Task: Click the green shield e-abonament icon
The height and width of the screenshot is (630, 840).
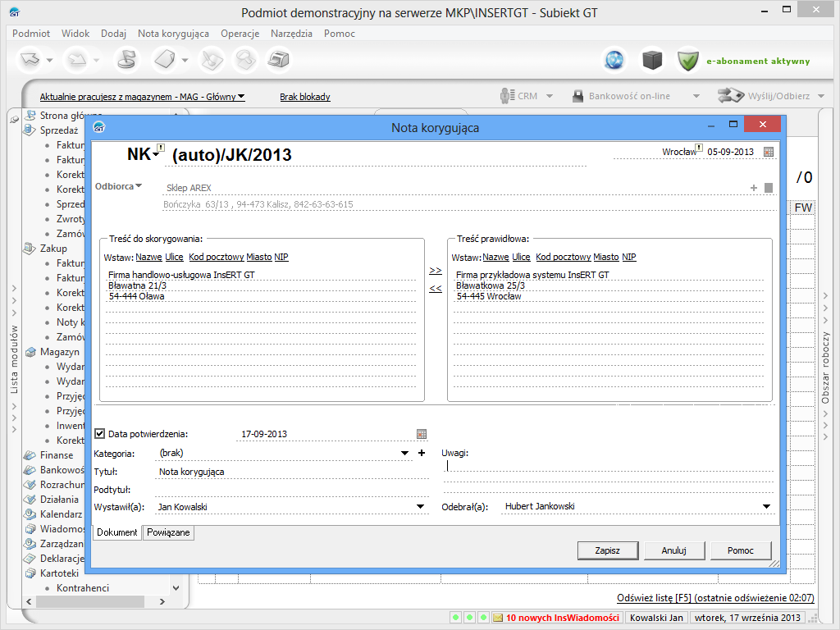Action: [x=687, y=60]
